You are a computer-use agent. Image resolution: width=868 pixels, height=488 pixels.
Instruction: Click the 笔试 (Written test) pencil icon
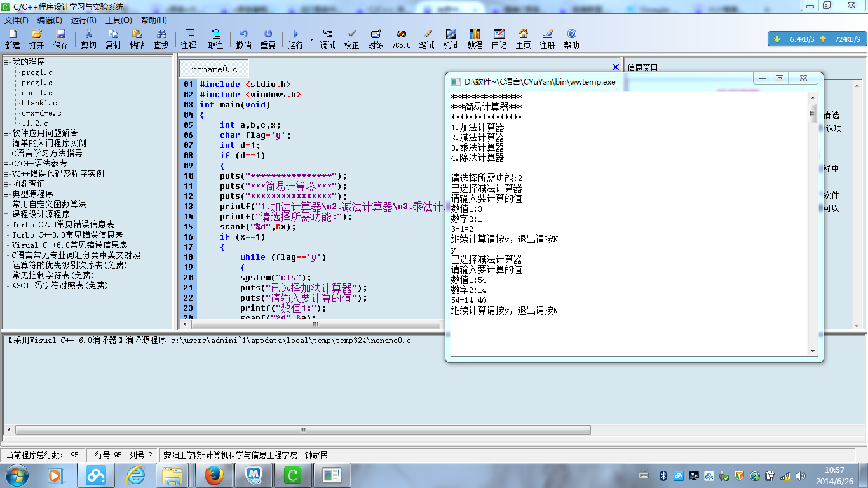click(426, 39)
